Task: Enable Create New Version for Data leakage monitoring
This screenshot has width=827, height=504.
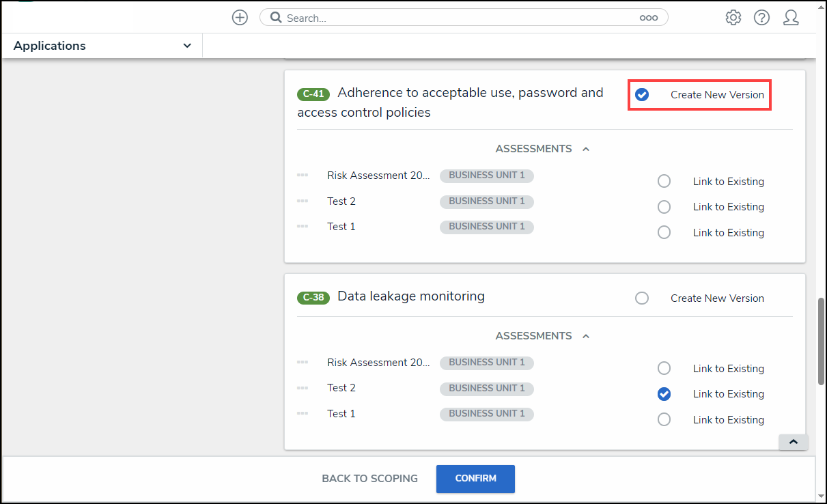Action: pyautogui.click(x=642, y=298)
